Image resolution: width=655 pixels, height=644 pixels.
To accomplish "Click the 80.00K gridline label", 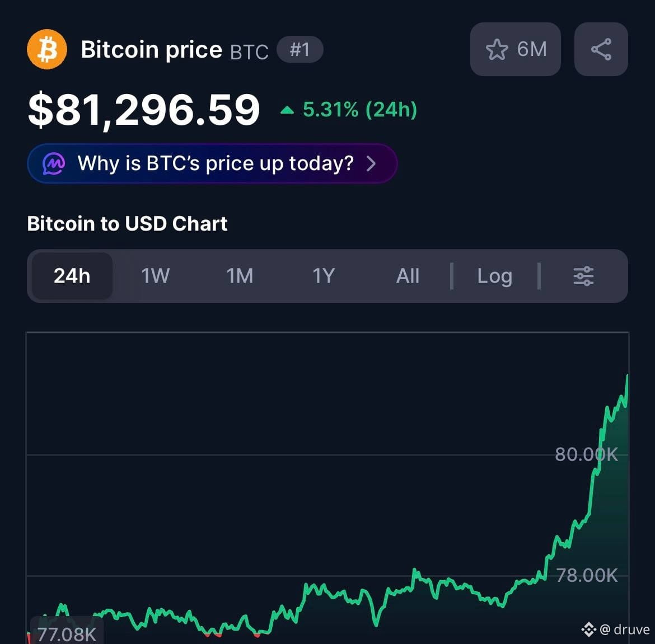I will (586, 454).
